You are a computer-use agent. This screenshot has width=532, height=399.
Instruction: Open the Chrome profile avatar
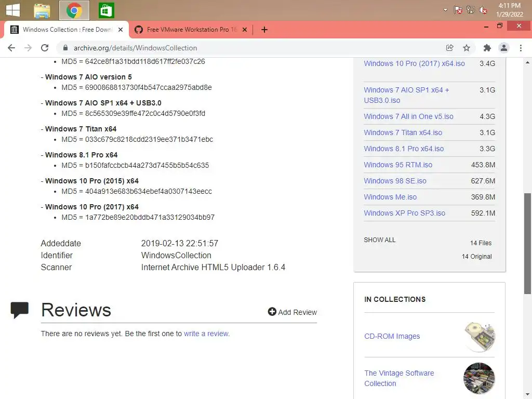tap(504, 48)
